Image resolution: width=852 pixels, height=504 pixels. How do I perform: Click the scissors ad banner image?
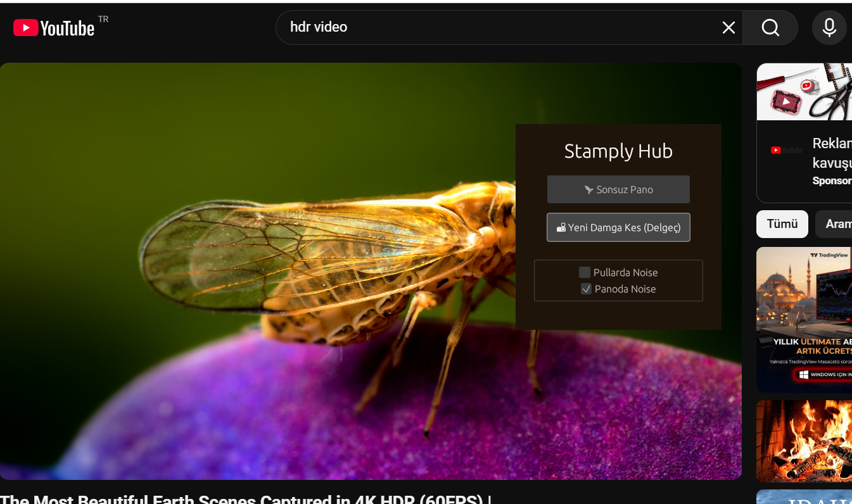pyautogui.click(x=804, y=91)
